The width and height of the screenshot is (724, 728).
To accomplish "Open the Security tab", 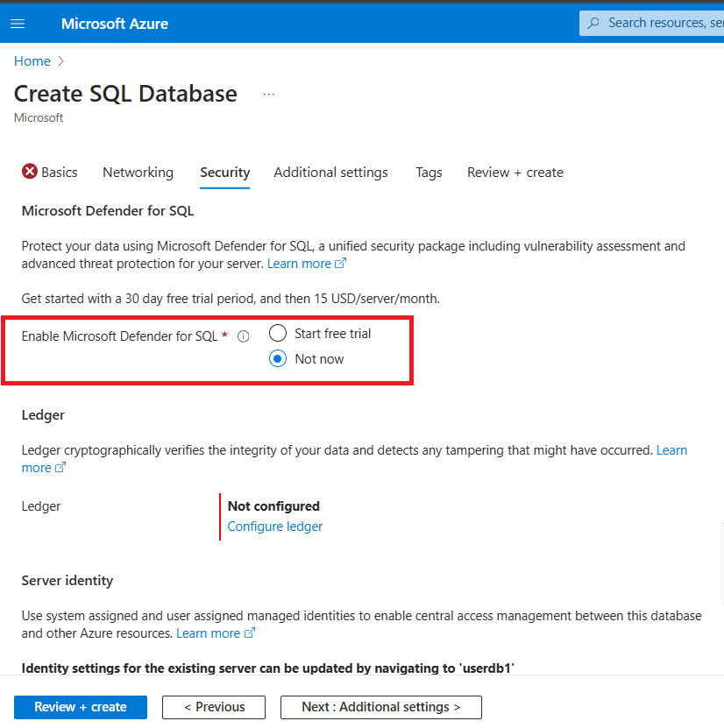I will tap(224, 173).
